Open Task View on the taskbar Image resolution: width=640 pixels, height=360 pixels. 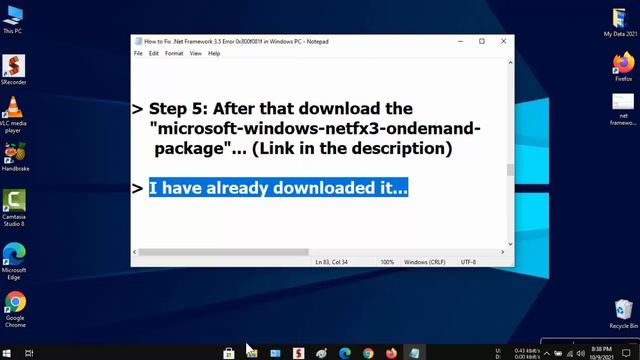tap(29, 353)
